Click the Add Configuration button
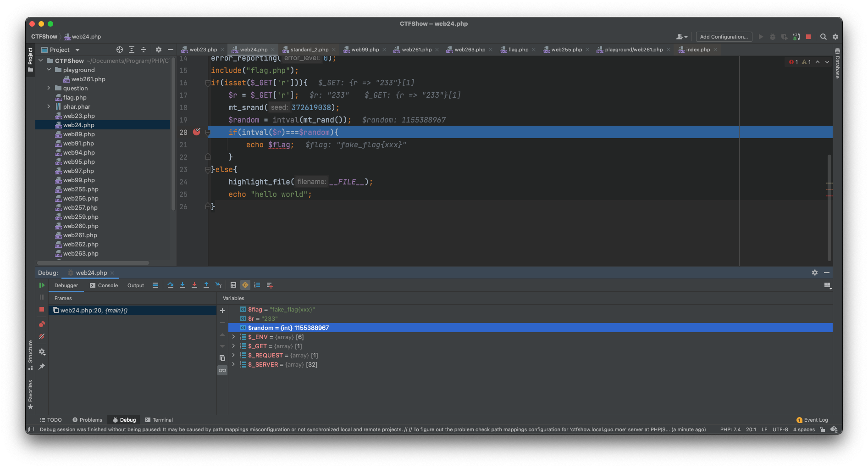868x468 pixels. [x=724, y=37]
